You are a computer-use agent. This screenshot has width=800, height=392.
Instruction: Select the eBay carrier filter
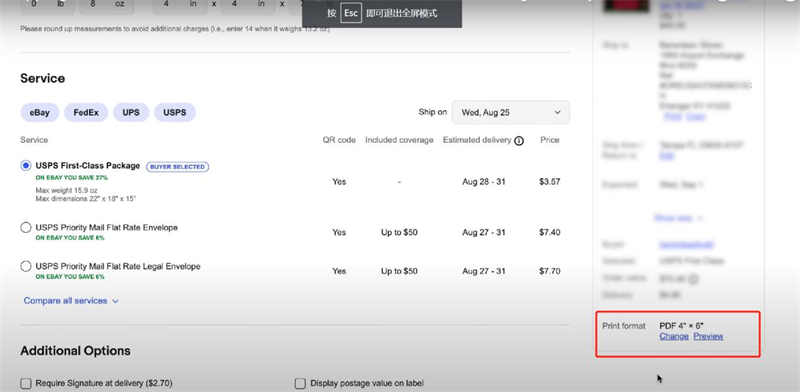click(40, 113)
